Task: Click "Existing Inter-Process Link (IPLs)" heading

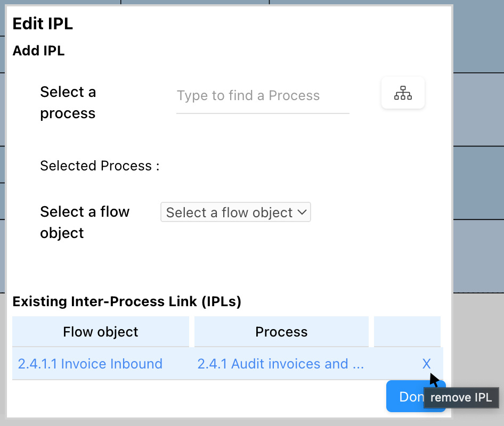Action: click(x=127, y=302)
